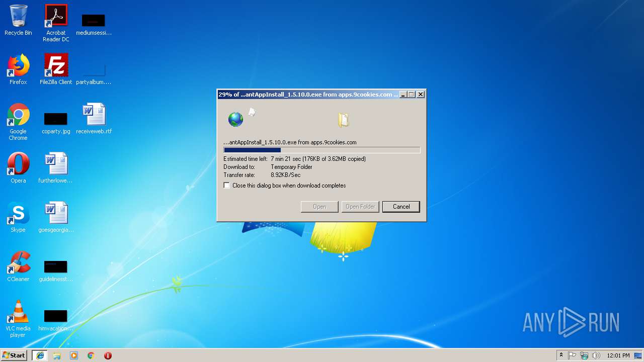
Task: Launch Acrobat Reader DC shortcut
Action: [56, 23]
